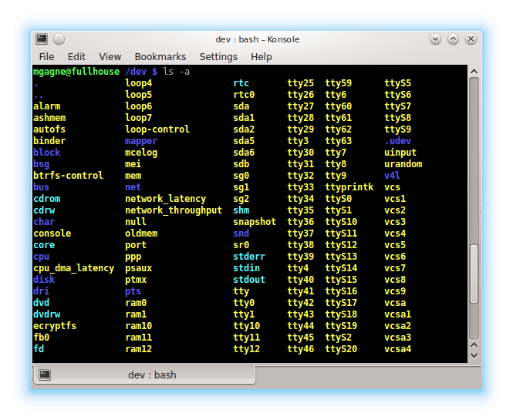
Task: Click the 'ttyS5' entry
Action: [397, 84]
